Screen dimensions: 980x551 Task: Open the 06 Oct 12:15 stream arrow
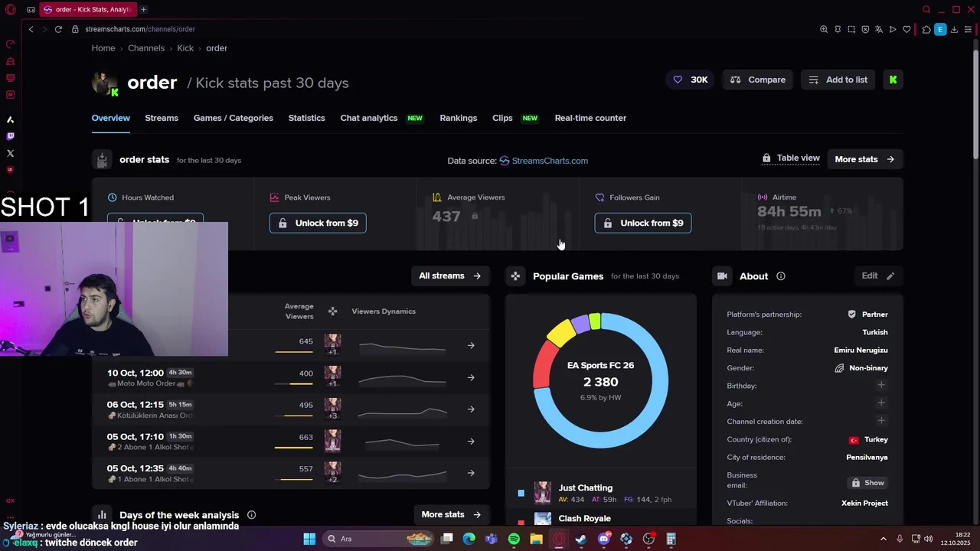click(471, 409)
